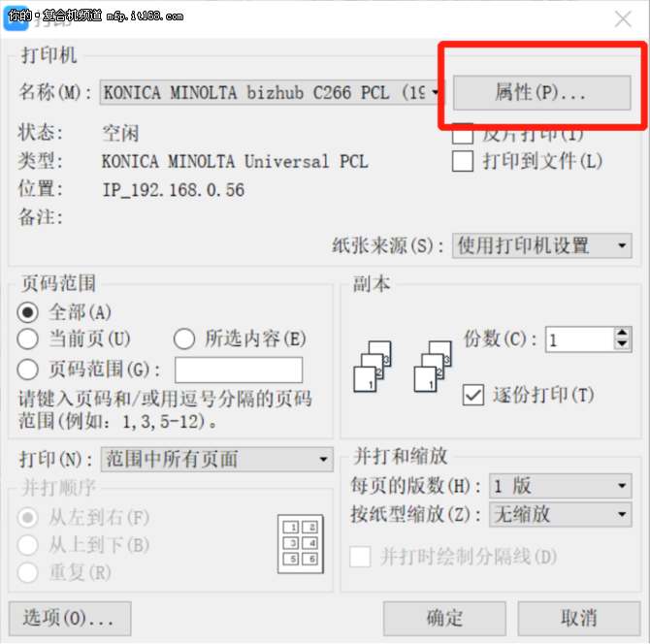The width and height of the screenshot is (650, 644).
Task: Select 当前页(U) radio button
Action: click(28, 339)
